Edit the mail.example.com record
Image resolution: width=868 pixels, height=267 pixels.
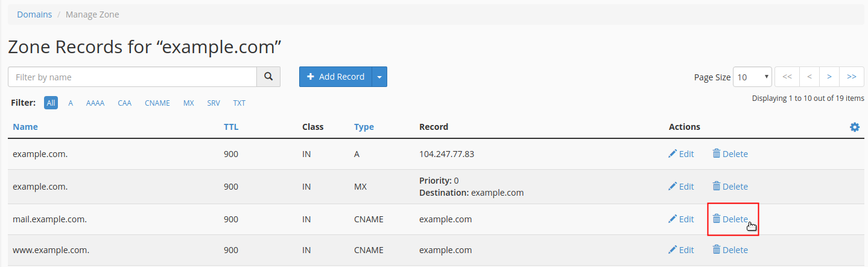point(681,219)
